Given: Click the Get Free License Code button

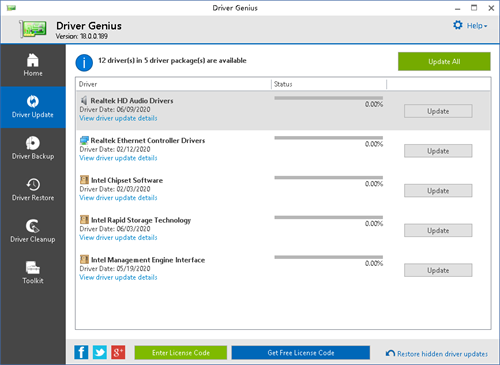Looking at the screenshot, I should 301,353.
